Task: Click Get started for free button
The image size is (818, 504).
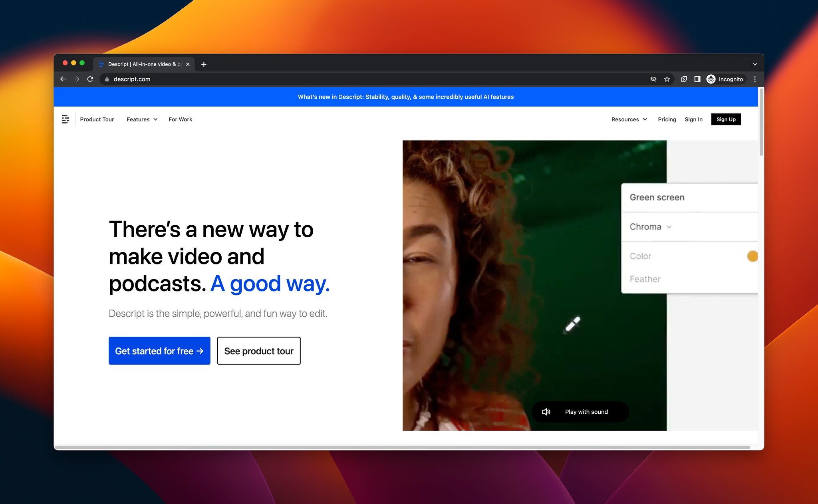Action: [159, 351]
